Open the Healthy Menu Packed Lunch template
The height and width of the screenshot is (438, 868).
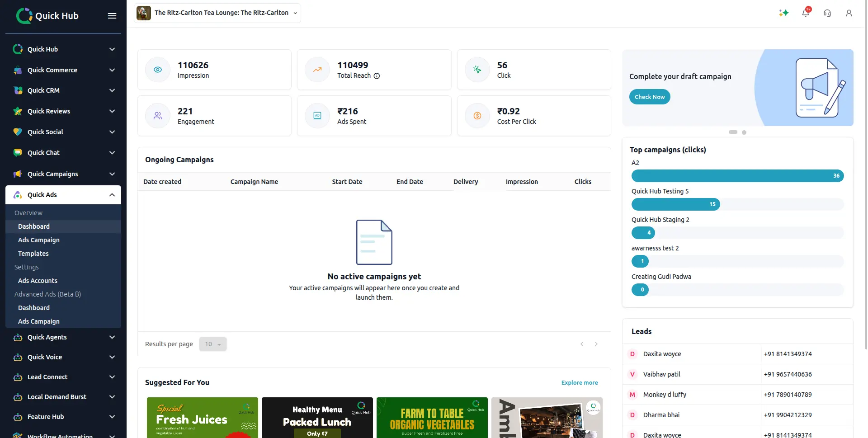coord(317,418)
